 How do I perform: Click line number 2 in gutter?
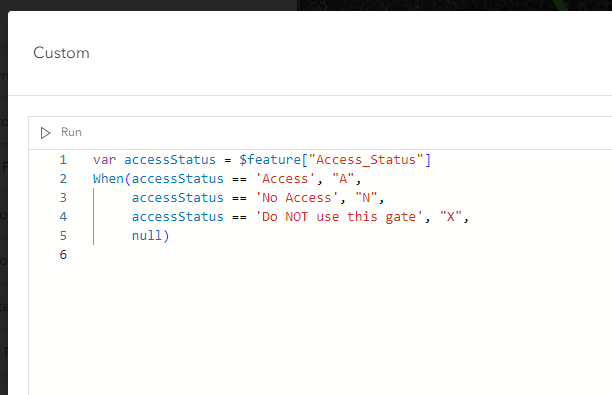[63, 179]
